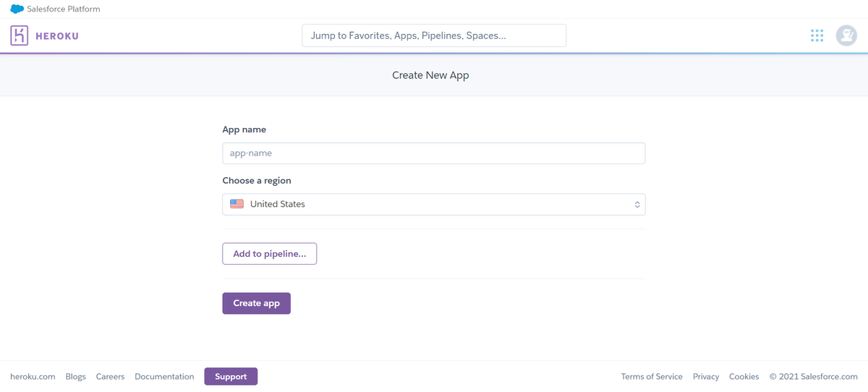The image size is (868, 392).
Task: Click the Salesforce cloud logo
Action: click(17, 9)
